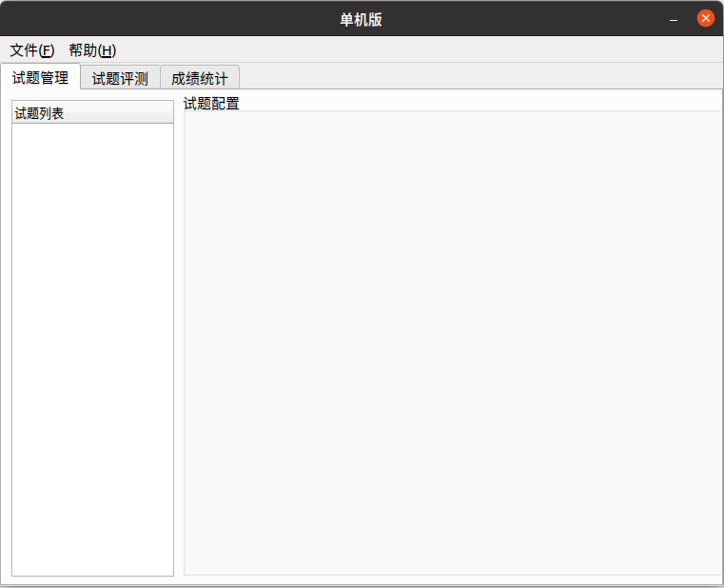Close the 单机版 window with the orange button
Viewport: 724px width, 588px height.
[705, 19]
